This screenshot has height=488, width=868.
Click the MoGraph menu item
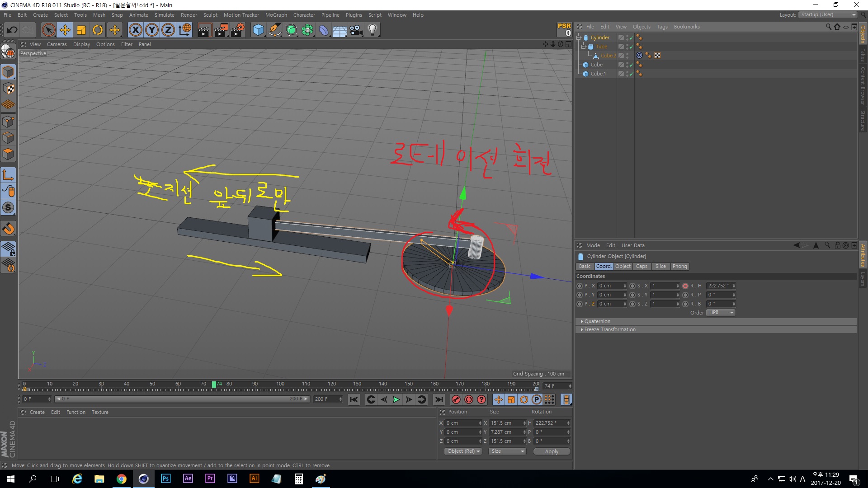pyautogui.click(x=277, y=15)
